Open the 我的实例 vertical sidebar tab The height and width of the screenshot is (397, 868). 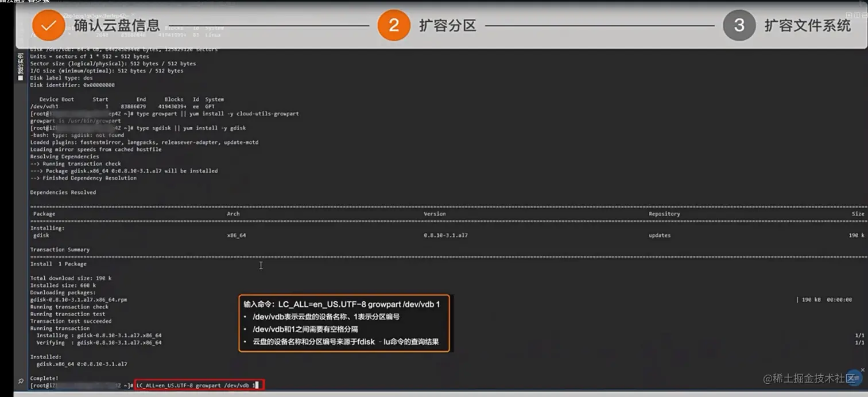21,66
